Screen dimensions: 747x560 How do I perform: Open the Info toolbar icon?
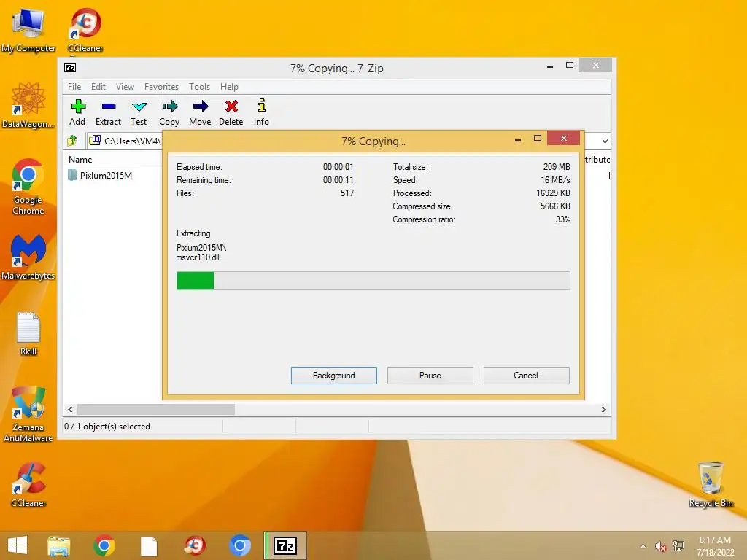[262, 112]
